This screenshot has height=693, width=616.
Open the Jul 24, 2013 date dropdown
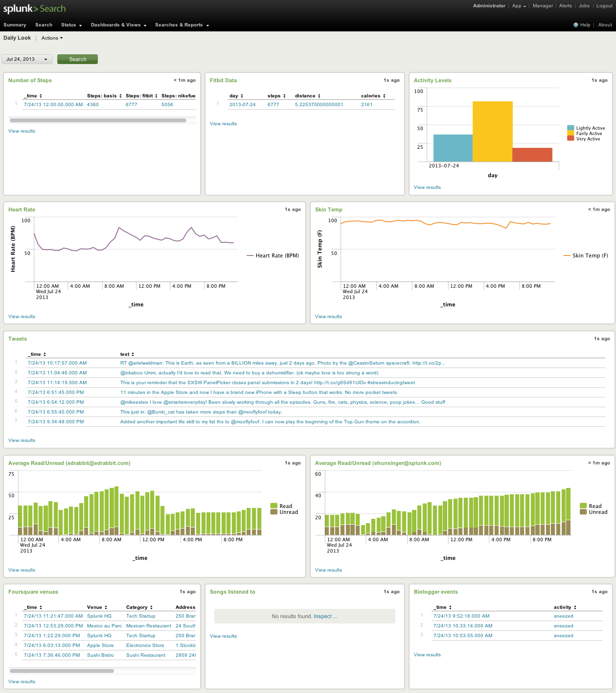click(27, 59)
